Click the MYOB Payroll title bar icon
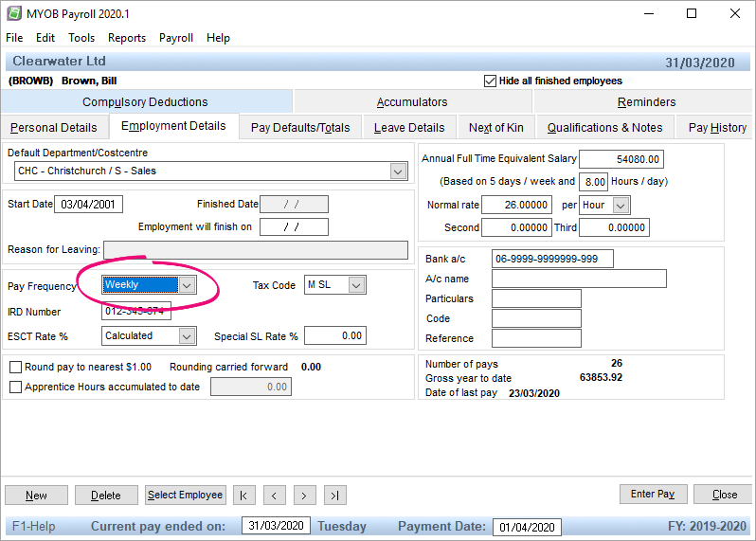 point(14,14)
